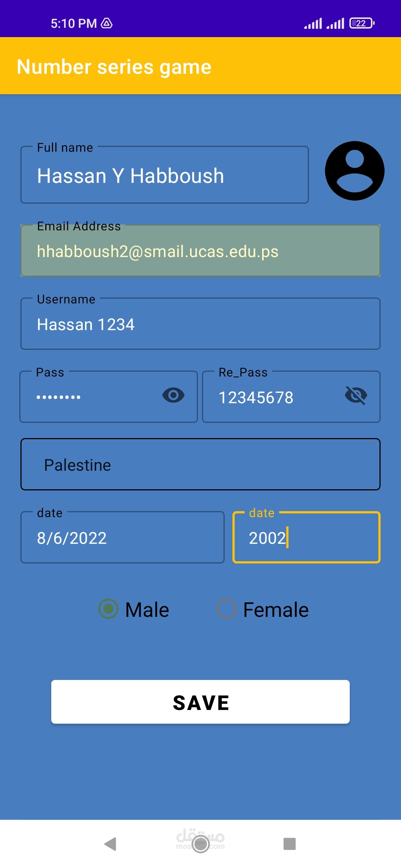Click the Email Address field
The width and height of the screenshot is (401, 868).
pyautogui.click(x=200, y=251)
